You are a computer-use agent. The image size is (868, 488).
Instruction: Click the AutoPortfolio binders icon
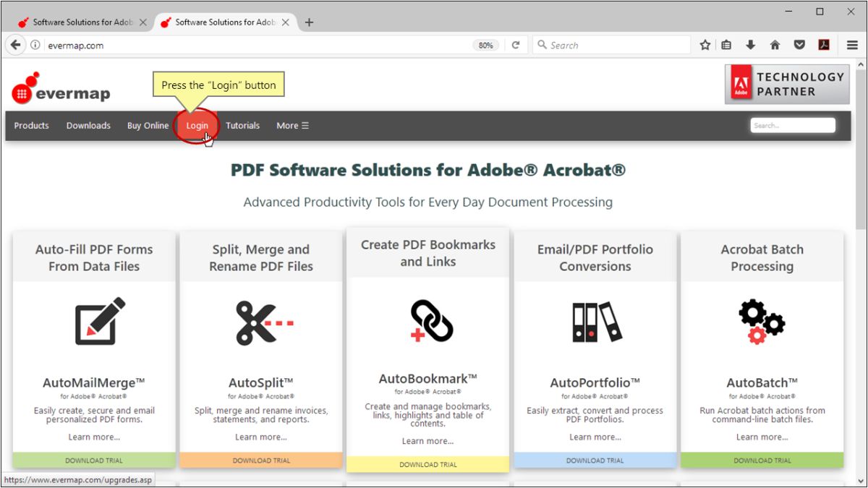click(597, 322)
